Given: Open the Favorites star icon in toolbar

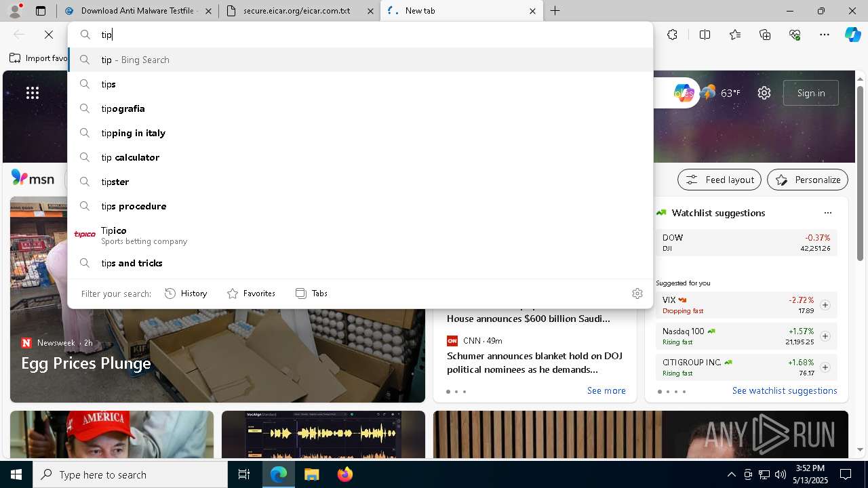Looking at the screenshot, I should point(735,35).
